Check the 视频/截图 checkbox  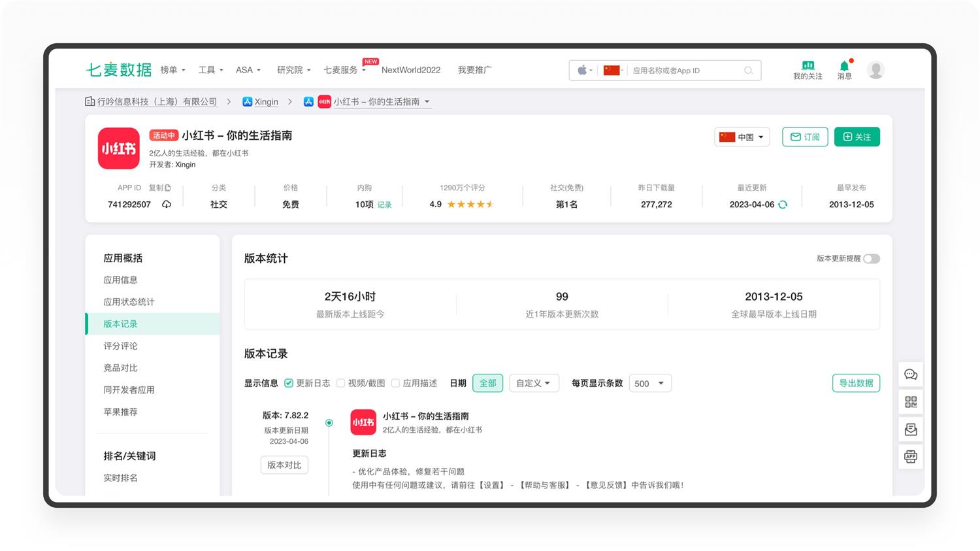pyautogui.click(x=340, y=383)
